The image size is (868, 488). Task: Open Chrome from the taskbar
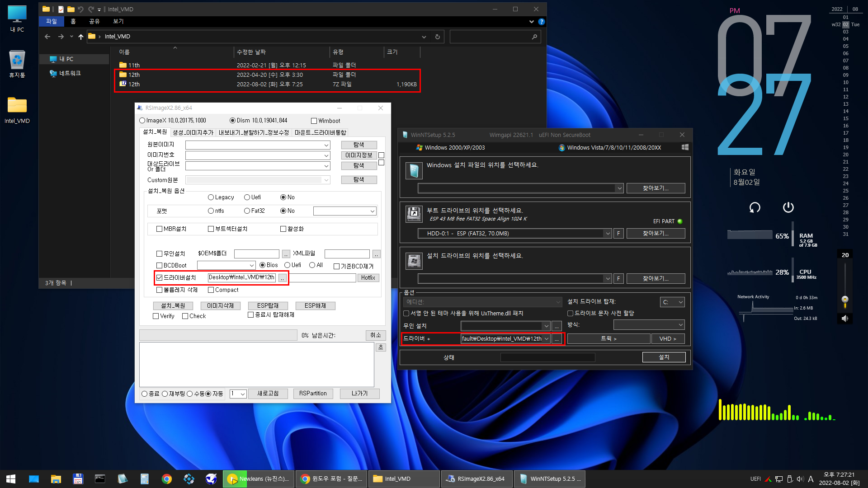(x=167, y=479)
